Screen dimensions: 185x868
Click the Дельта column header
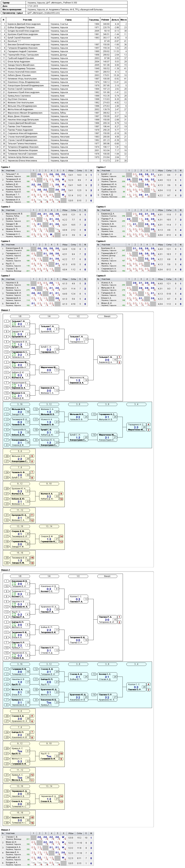[x=115, y=20]
